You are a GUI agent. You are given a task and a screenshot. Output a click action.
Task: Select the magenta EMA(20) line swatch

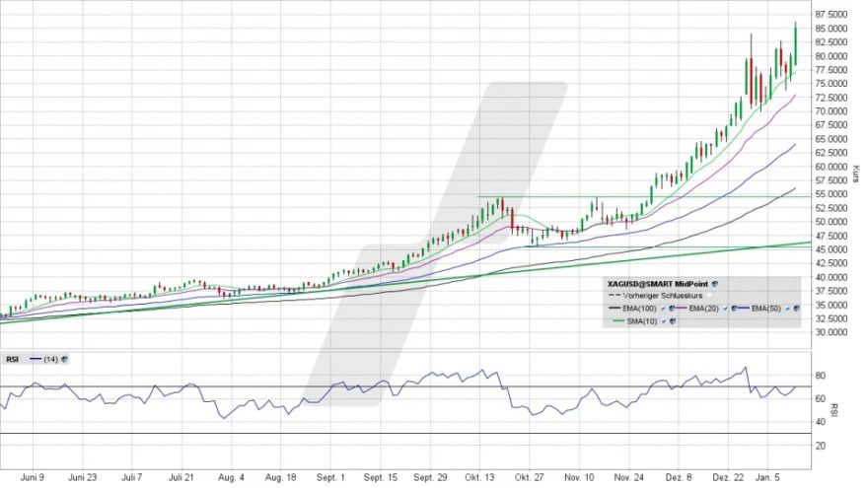[680, 309]
